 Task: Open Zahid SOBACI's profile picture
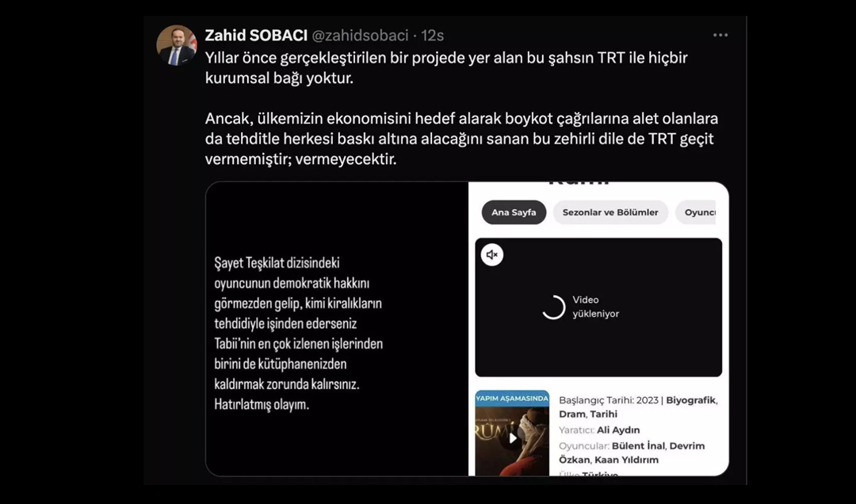176,45
